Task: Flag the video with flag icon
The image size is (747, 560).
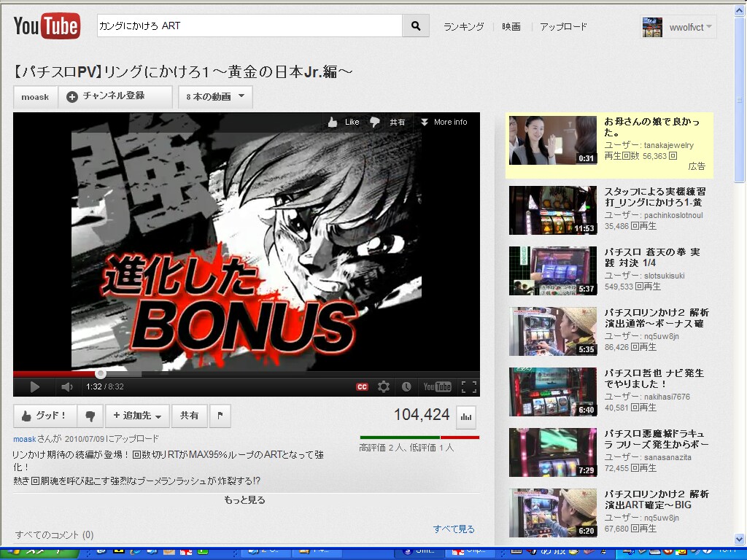Action: click(220, 416)
